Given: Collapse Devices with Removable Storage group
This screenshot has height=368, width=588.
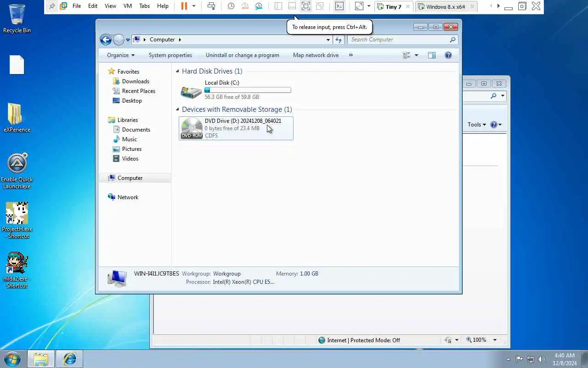Looking at the screenshot, I should pos(178,109).
